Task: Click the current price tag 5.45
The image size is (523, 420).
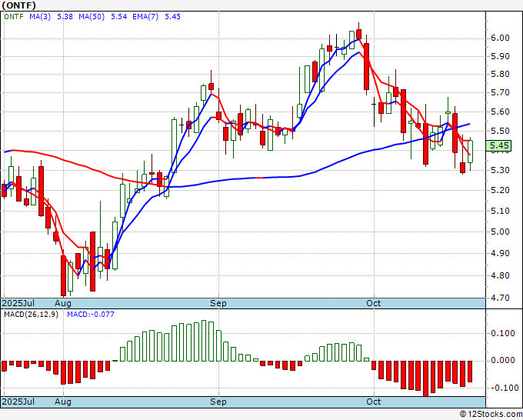Action: tap(499, 146)
